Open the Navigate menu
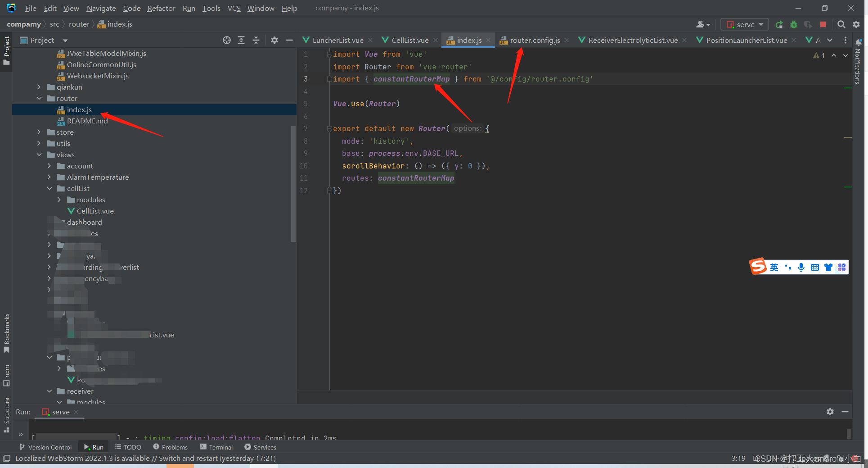The width and height of the screenshot is (868, 468). click(x=101, y=8)
